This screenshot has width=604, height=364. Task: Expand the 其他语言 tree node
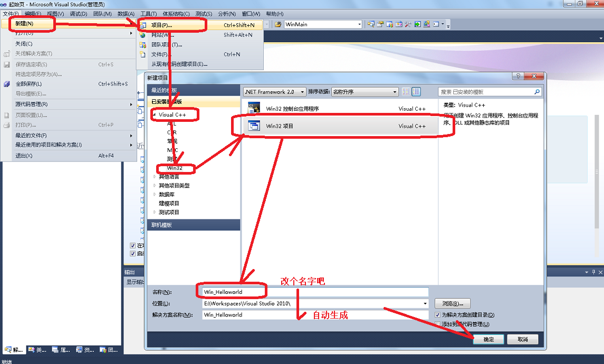point(155,177)
